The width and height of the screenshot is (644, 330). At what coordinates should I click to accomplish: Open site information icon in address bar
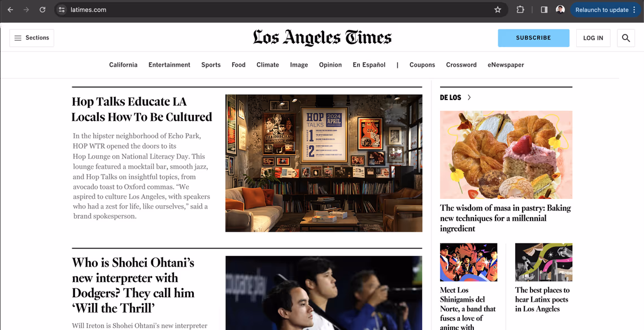coord(62,10)
